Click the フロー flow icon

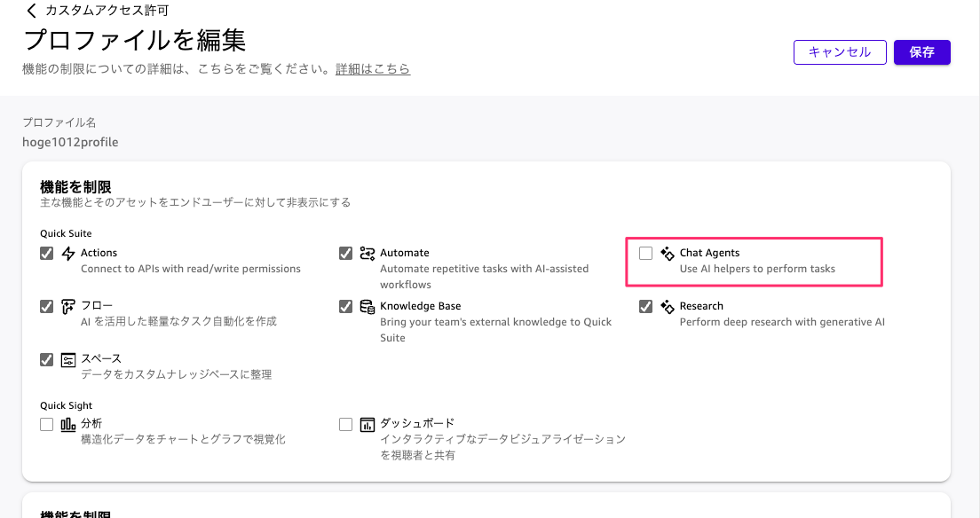(x=68, y=307)
